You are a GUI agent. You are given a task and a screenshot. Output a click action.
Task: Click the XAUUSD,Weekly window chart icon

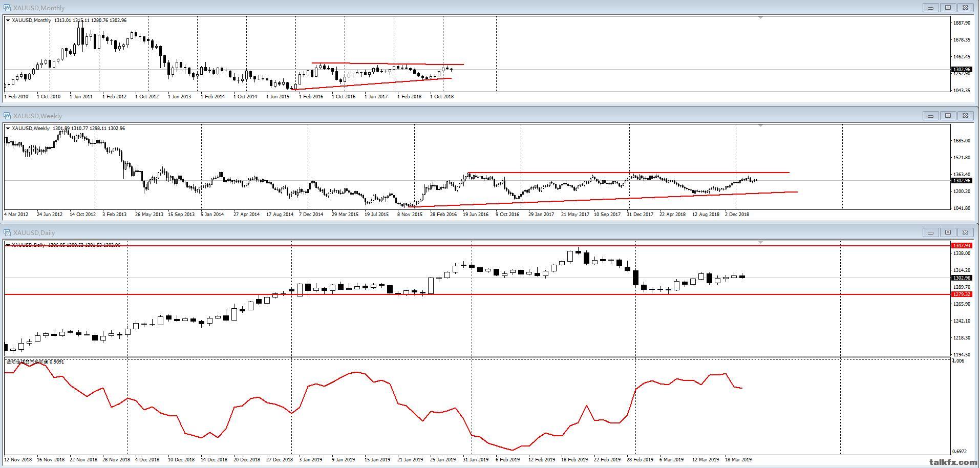click(x=7, y=116)
